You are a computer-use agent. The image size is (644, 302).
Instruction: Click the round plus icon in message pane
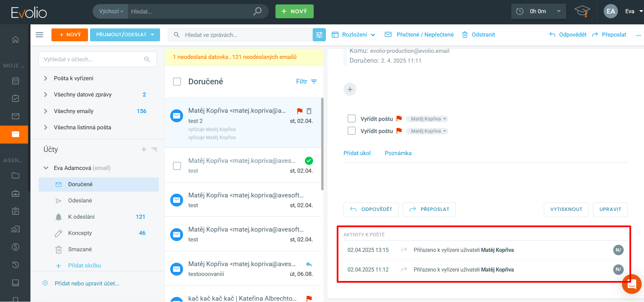(350, 89)
